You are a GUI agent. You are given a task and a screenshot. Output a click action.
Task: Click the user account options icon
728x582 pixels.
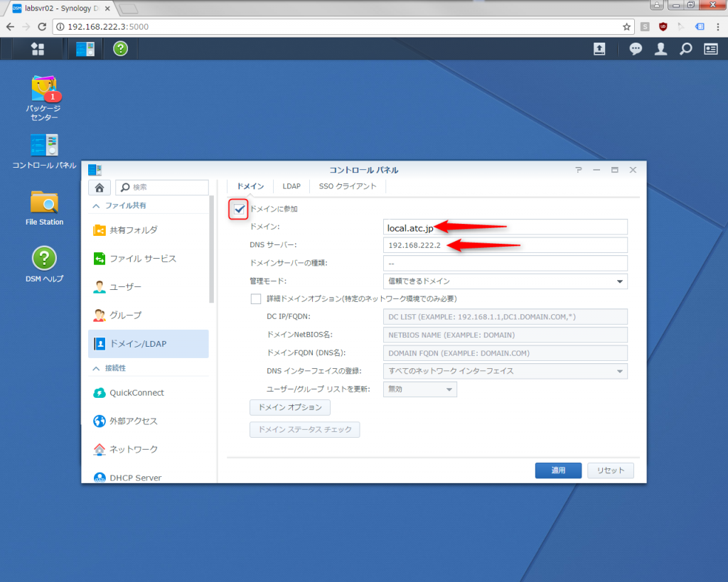(660, 48)
